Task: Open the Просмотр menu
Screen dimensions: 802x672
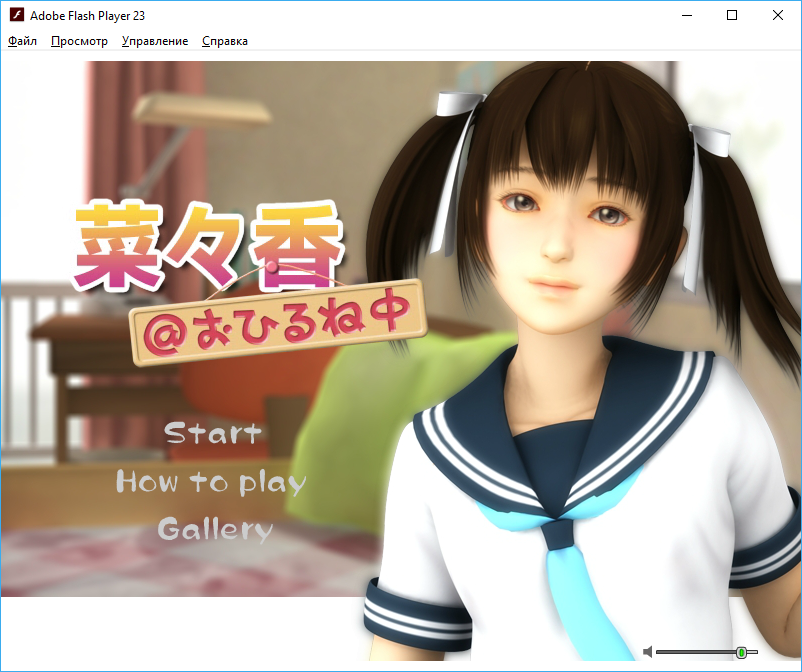Action: click(79, 41)
